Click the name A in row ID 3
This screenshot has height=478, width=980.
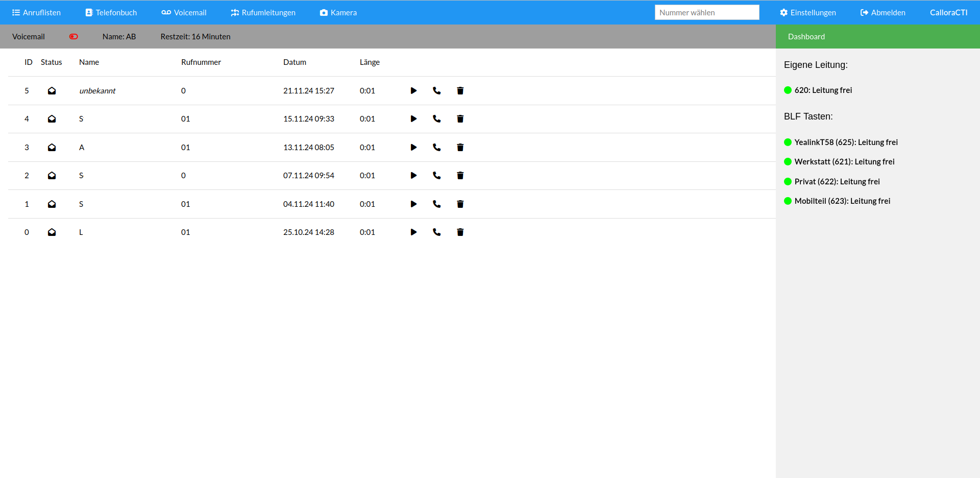(82, 148)
